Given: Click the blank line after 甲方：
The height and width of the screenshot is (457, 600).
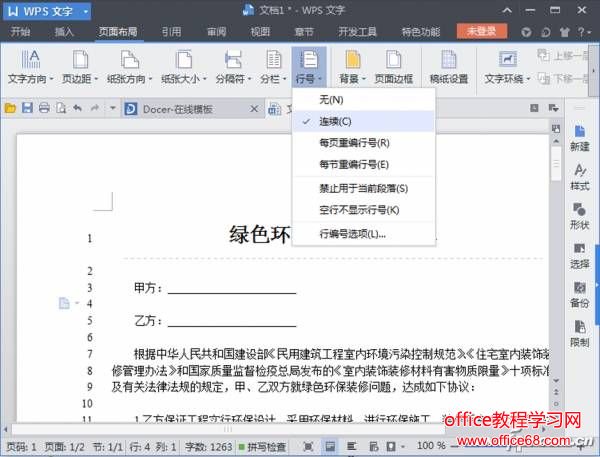Looking at the screenshot, I should pos(232,289).
